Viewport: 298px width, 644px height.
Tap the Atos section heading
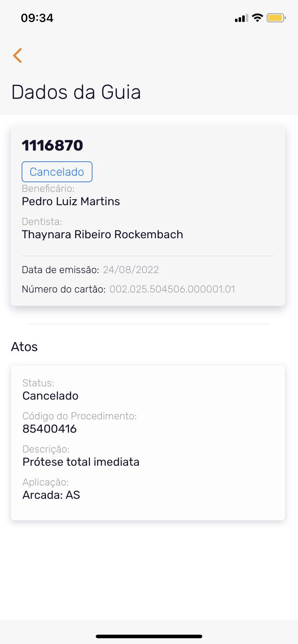24,347
